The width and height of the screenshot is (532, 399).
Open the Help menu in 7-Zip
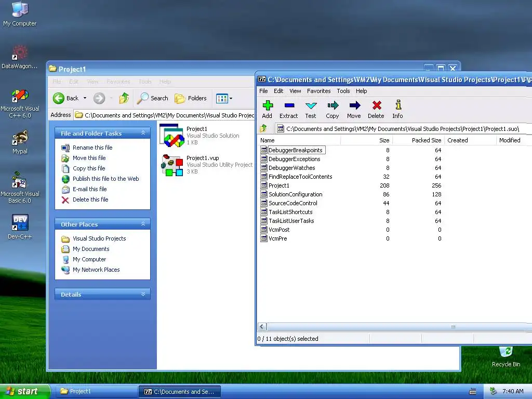tap(362, 91)
